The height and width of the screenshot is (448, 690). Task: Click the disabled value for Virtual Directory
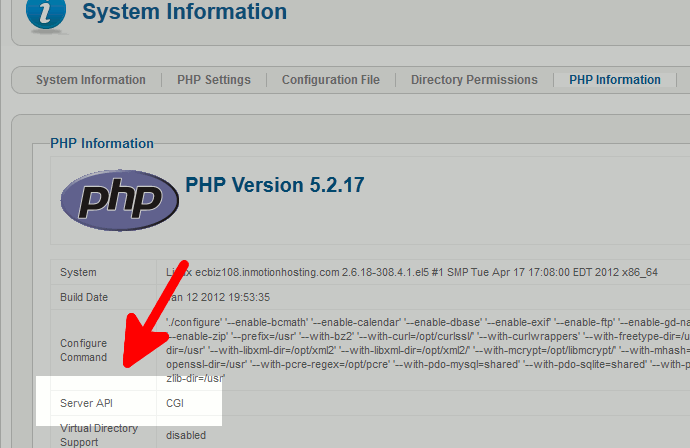(186, 435)
